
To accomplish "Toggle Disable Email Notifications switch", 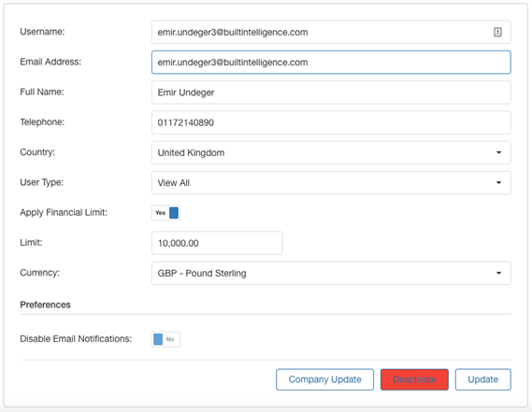I will coord(165,339).
